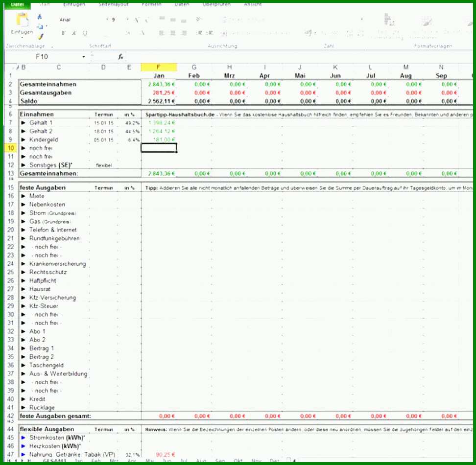Viewport: 476px width, 465px height.
Task: Click the format as table icon
Action: (427, 21)
